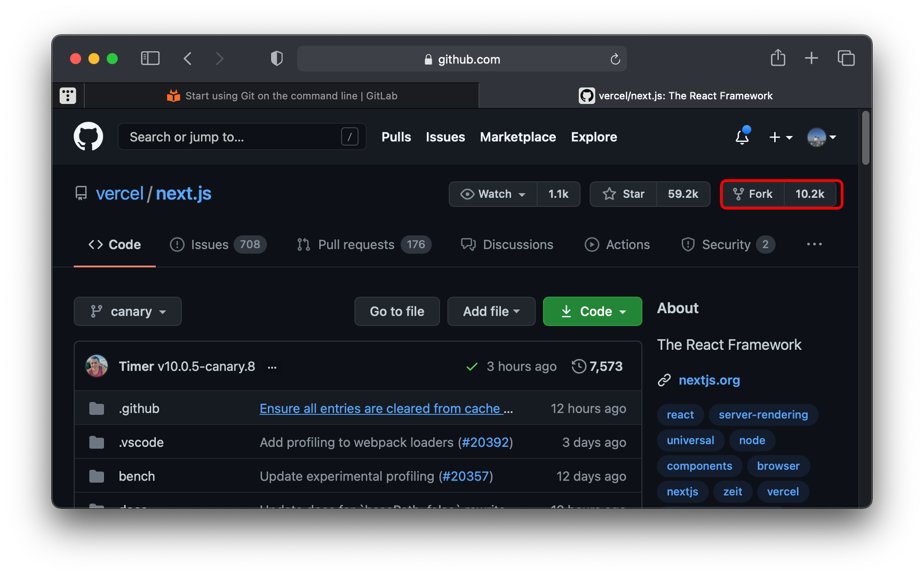Open the plus create-new dropdown
Image resolution: width=924 pixels, height=576 pixels.
point(780,137)
